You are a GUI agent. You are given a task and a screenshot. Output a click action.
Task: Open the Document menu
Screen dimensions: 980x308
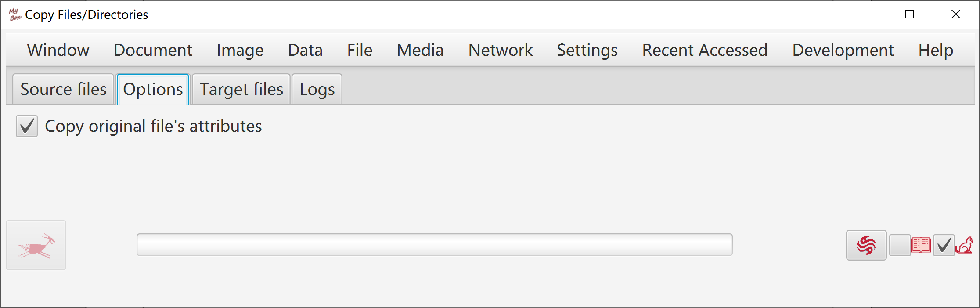coord(153,50)
